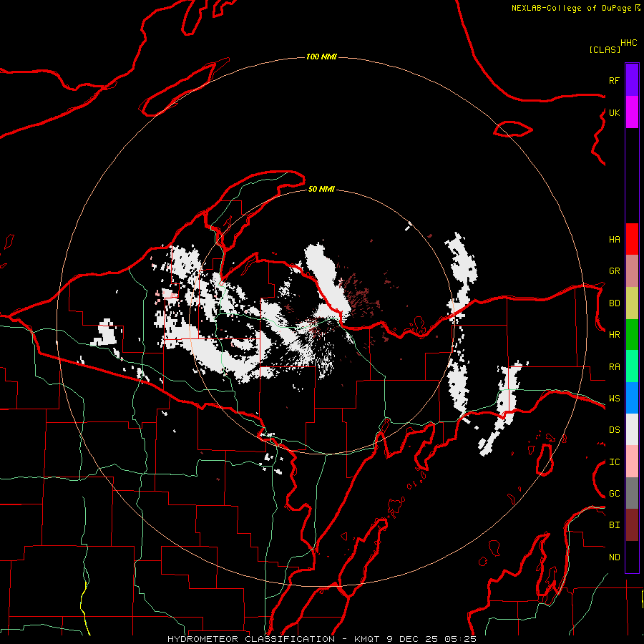Click the WS blue legend swatch

(632, 398)
